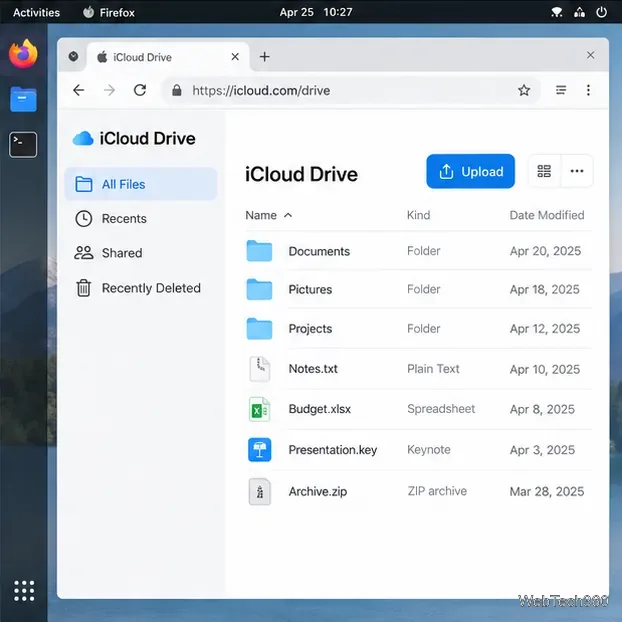Click the round icon left of the tab
622x622 pixels.
click(73, 57)
